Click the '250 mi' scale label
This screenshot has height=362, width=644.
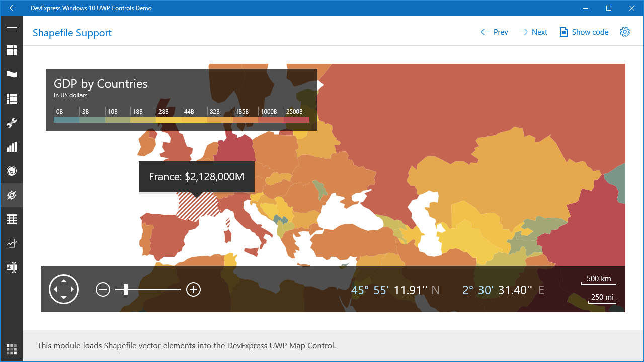pyautogui.click(x=602, y=297)
